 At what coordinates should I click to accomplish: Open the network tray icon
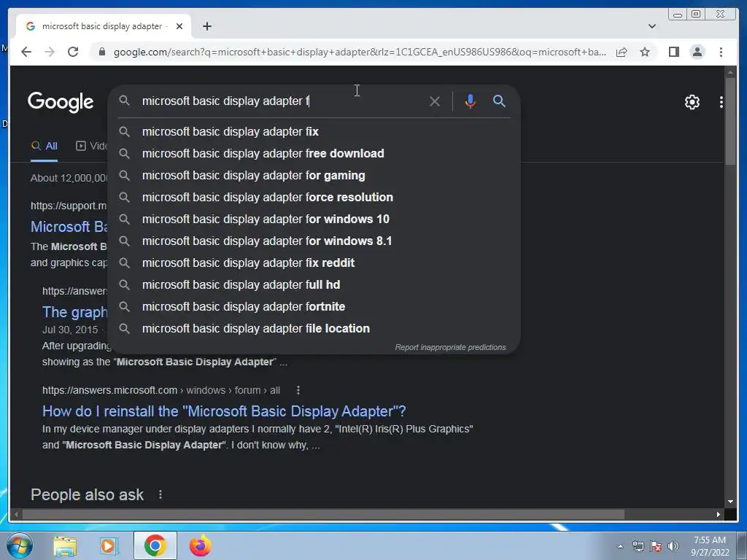point(638,546)
